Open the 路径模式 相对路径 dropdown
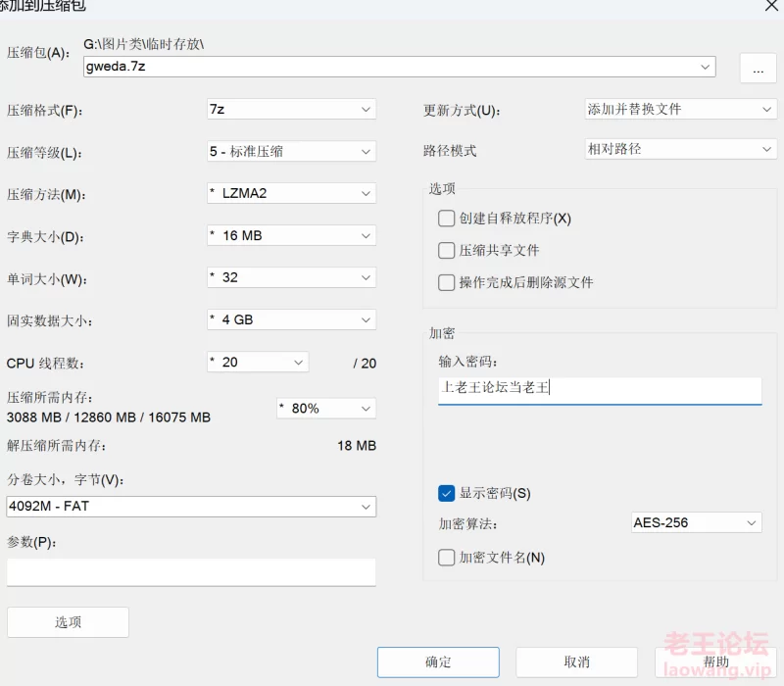The width and height of the screenshot is (784, 686). click(680, 149)
